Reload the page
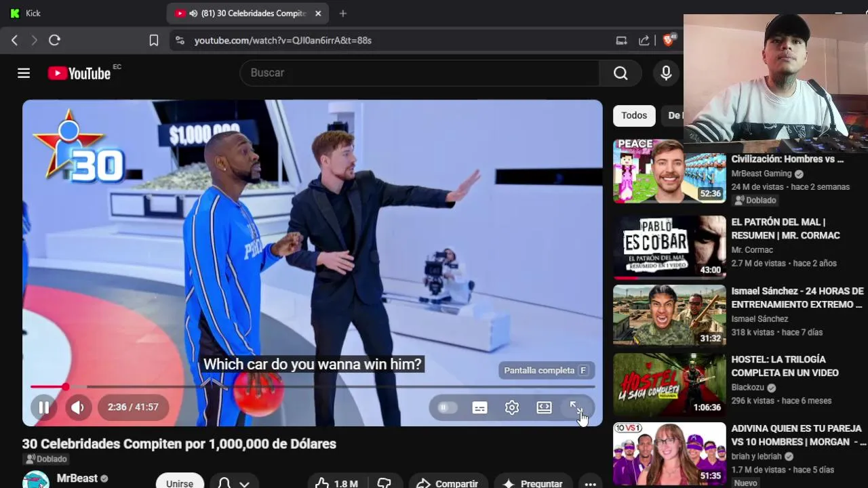This screenshot has height=488, width=868. coord(55,40)
